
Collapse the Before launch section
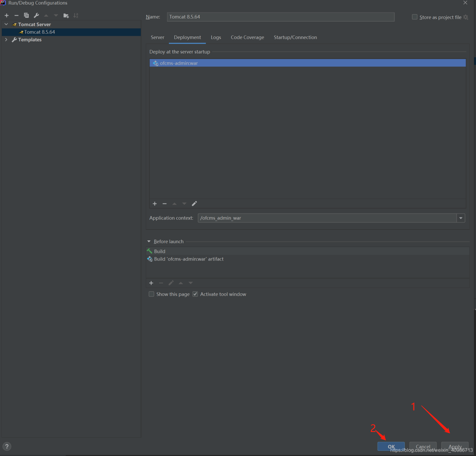pyautogui.click(x=149, y=241)
